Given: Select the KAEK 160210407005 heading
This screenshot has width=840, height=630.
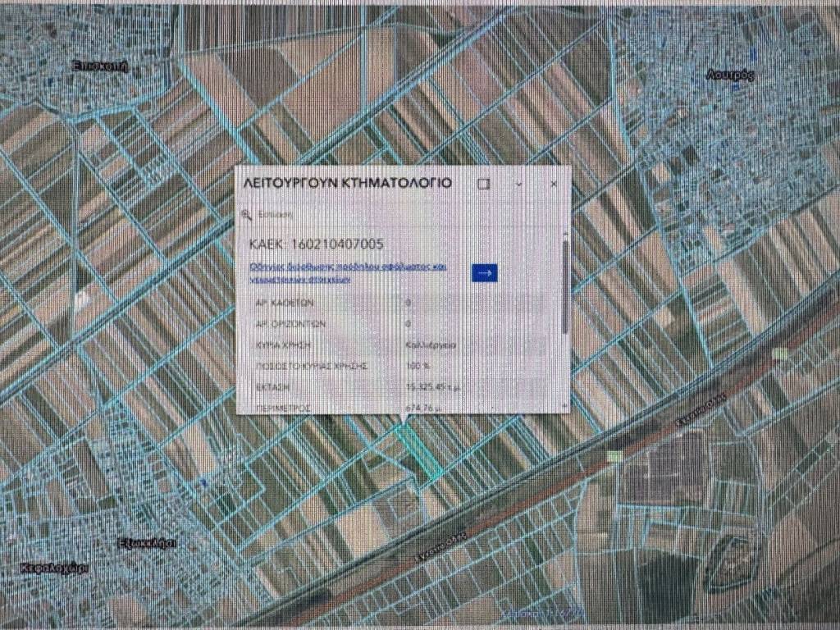Looking at the screenshot, I should coord(316,244).
